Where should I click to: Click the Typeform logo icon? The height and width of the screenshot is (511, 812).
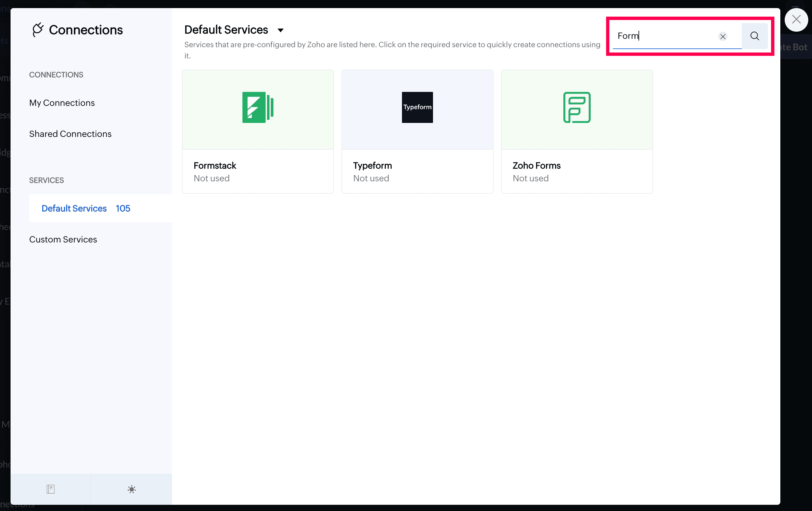click(x=417, y=107)
